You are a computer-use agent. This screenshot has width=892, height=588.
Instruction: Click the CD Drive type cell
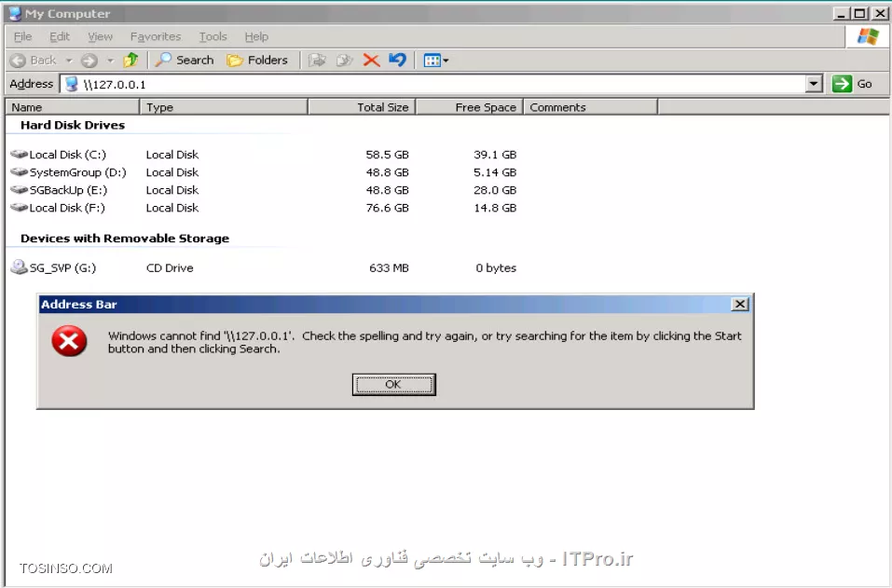pos(170,267)
